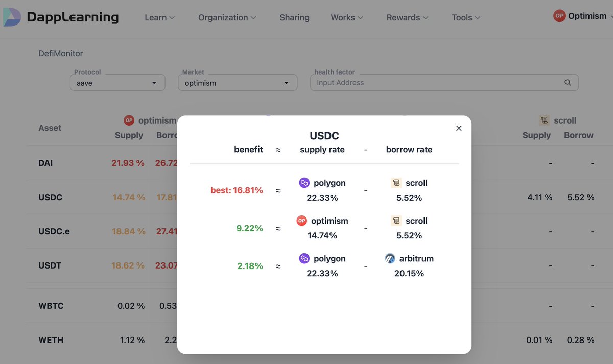
Task: Open the Market dropdown showing optimism
Action: pyautogui.click(x=238, y=83)
